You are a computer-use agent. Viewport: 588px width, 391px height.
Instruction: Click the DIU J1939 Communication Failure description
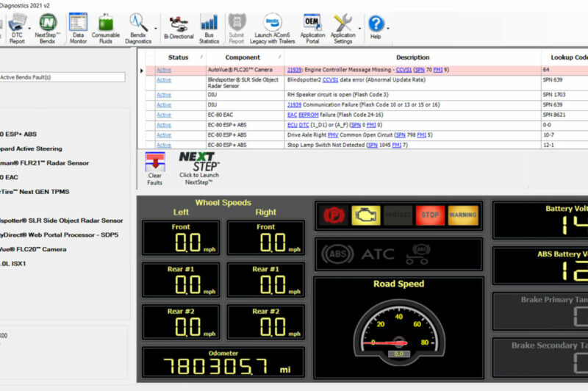tap(363, 104)
